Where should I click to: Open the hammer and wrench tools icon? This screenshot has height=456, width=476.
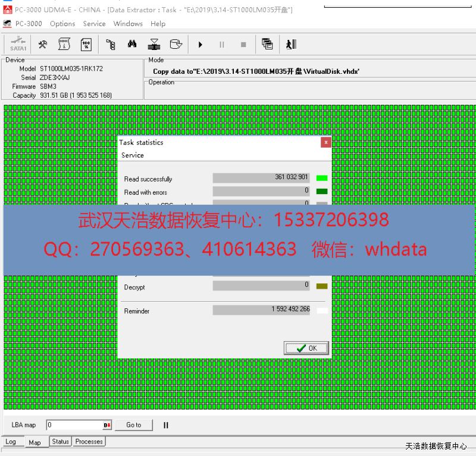point(43,44)
